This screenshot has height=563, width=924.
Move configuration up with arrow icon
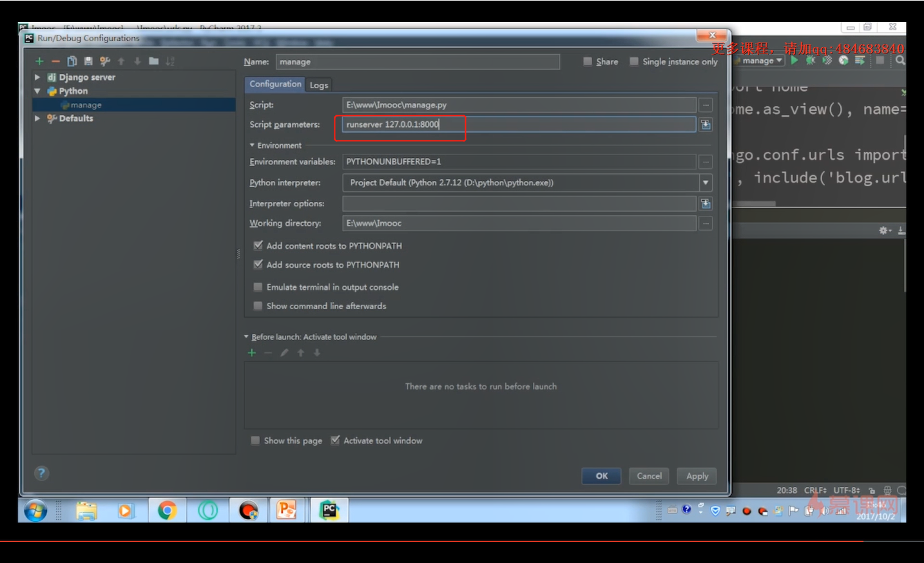click(121, 61)
